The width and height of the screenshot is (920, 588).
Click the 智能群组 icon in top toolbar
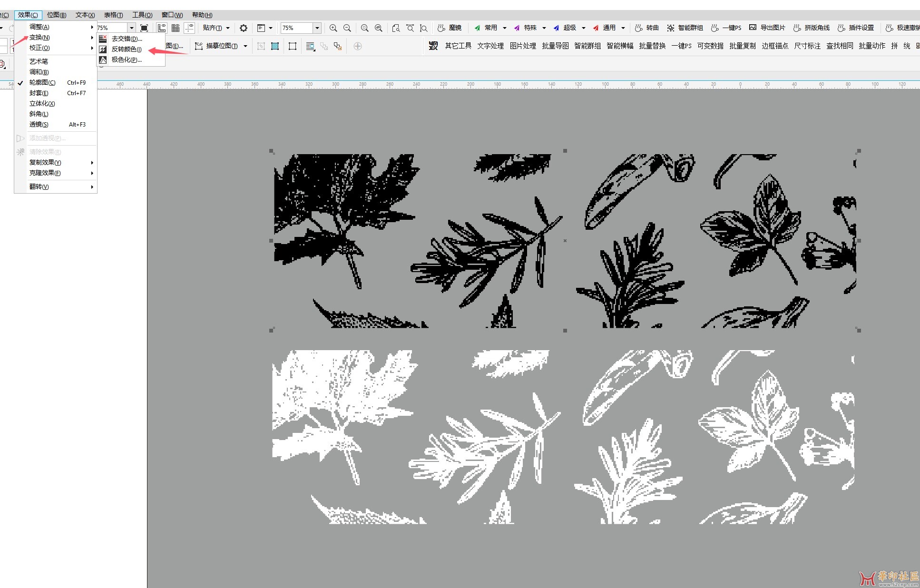coord(671,28)
